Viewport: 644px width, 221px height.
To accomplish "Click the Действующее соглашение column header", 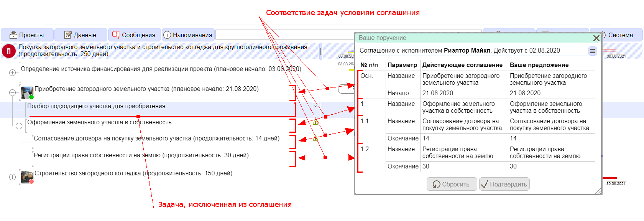I will [x=462, y=65].
